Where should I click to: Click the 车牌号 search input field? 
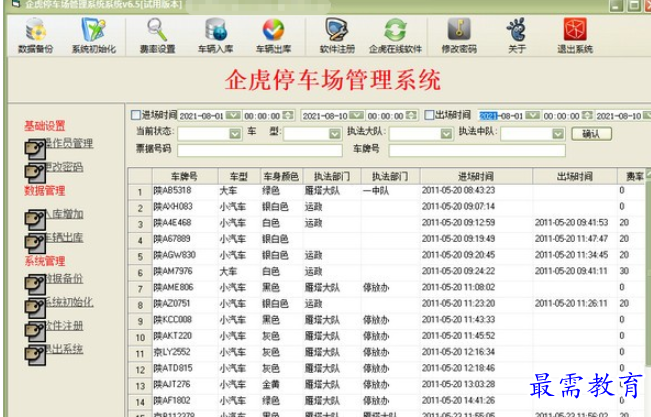[x=477, y=150]
